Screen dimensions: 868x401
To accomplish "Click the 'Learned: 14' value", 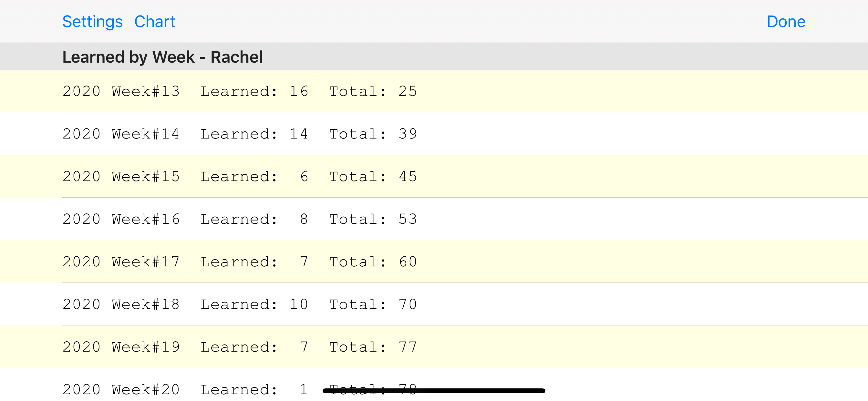I will tap(254, 134).
